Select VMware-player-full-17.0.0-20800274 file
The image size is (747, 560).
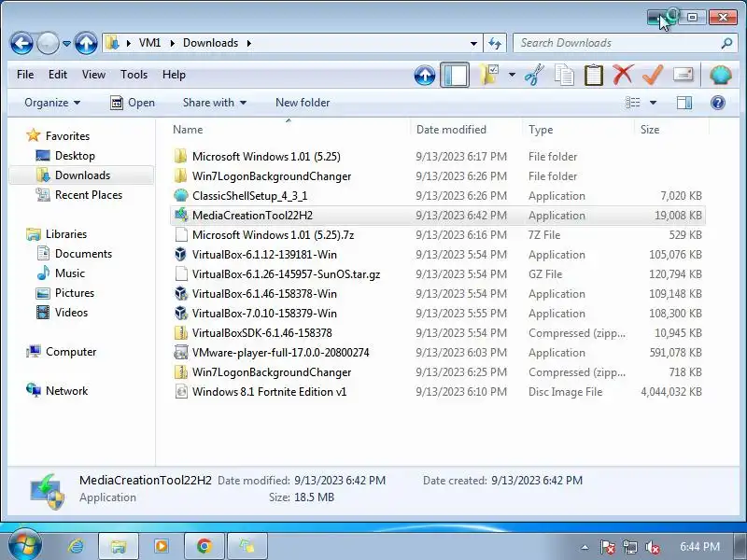click(x=438, y=353)
